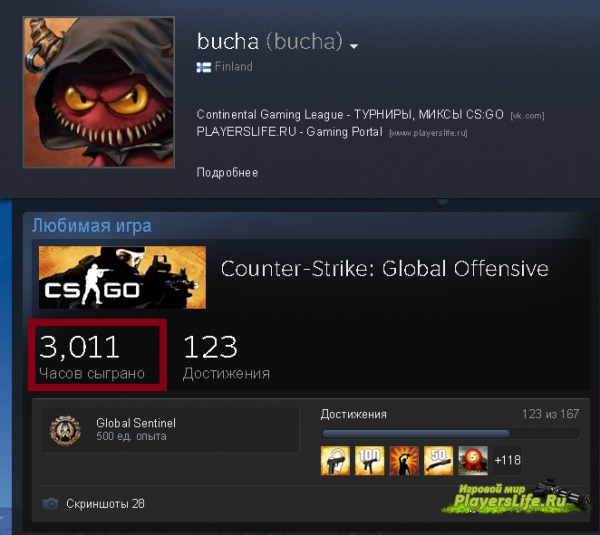Select the orange raised-gun silhouette achievement

[404, 460]
